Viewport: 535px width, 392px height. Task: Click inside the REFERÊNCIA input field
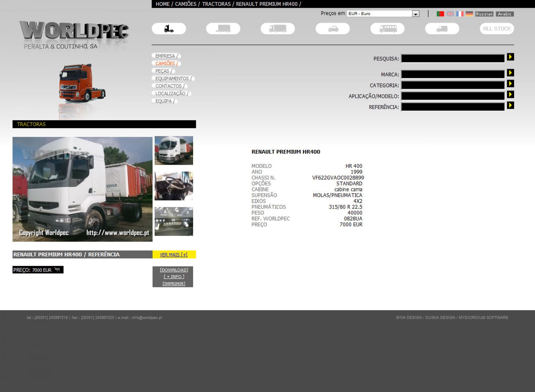pyautogui.click(x=453, y=107)
